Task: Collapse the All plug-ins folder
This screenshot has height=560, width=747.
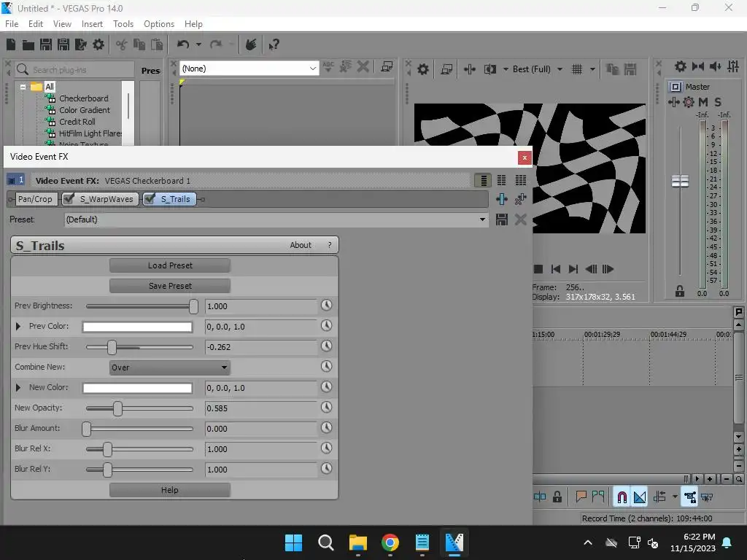Action: [x=23, y=87]
